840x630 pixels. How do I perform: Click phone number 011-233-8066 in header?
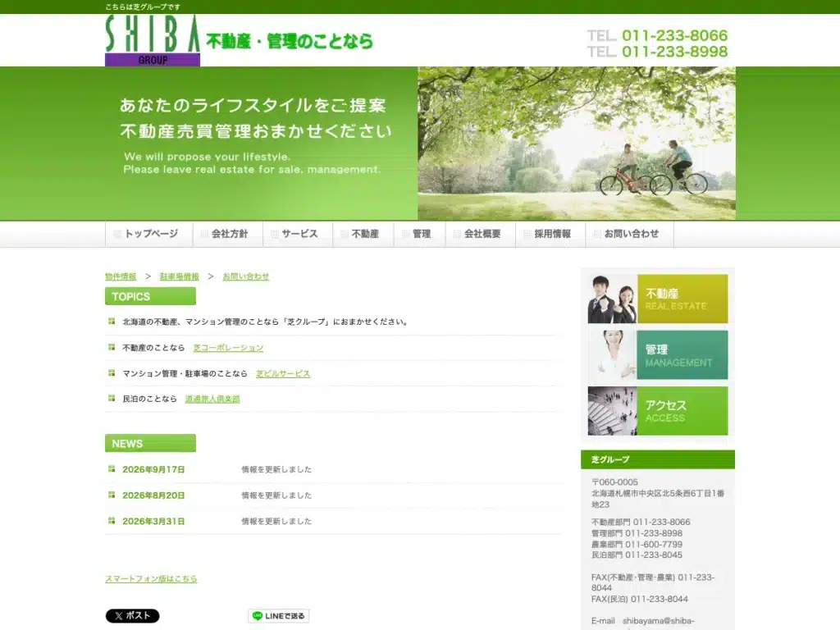[674, 35]
